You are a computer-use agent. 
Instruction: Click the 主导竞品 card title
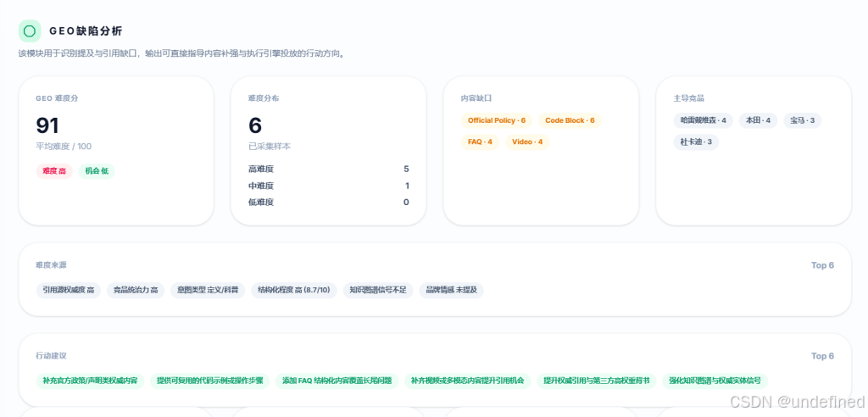tap(689, 98)
